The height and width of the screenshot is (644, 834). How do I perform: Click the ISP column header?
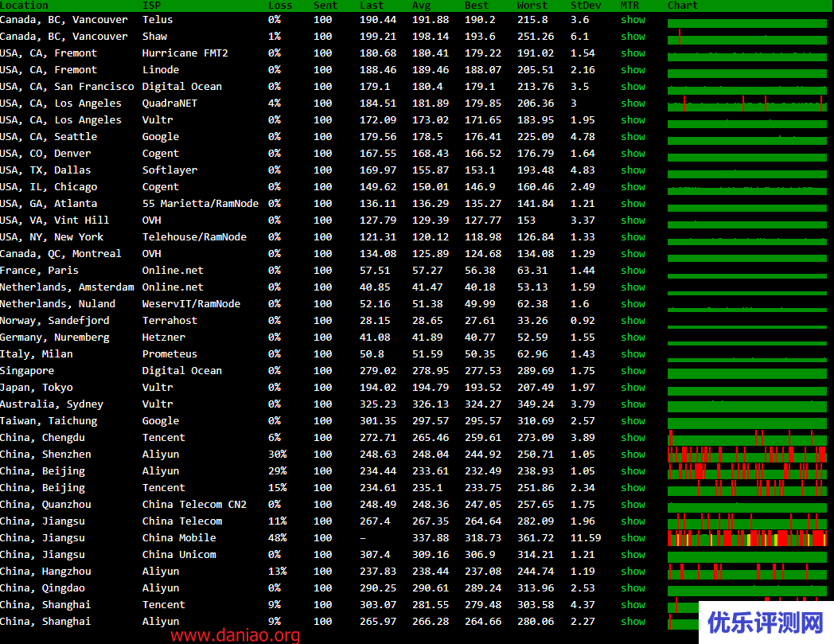[x=151, y=6]
